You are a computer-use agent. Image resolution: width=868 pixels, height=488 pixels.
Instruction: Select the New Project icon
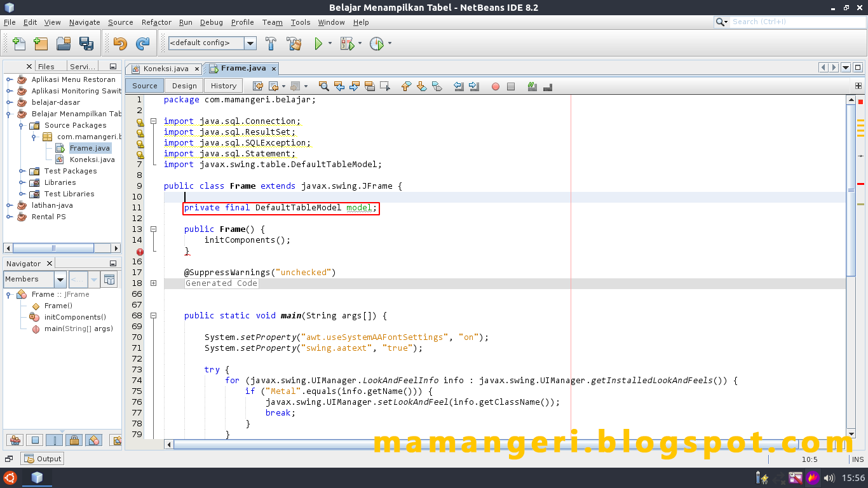(x=40, y=43)
